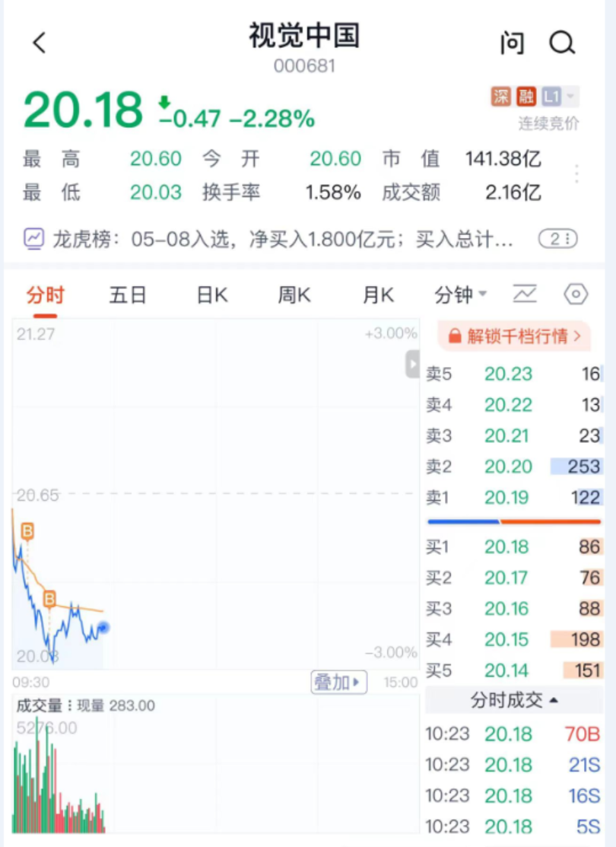Screen dimensions: 616x847
Task: Select the 卖4 20.22 ask row
Action: coord(513,405)
